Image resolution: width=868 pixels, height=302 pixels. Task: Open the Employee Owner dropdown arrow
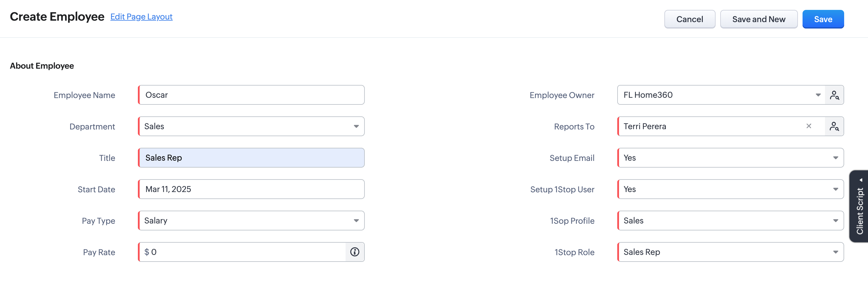pyautogui.click(x=818, y=95)
